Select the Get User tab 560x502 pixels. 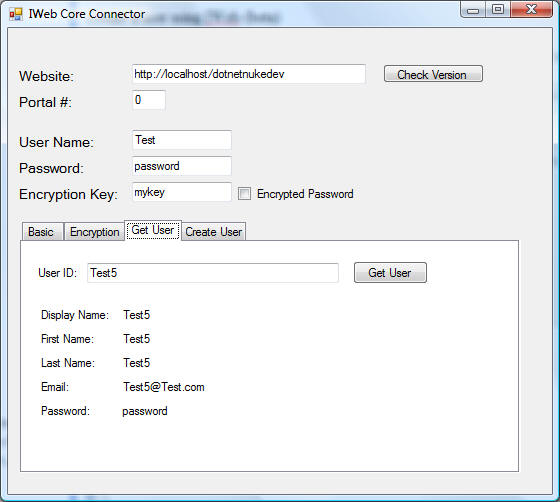pos(153,230)
